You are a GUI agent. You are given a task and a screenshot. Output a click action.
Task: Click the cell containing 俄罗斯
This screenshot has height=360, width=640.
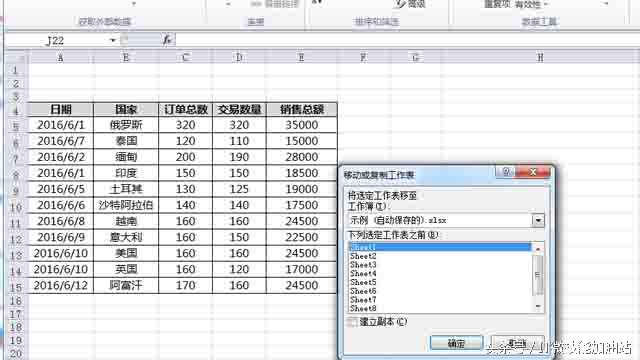[x=126, y=125]
